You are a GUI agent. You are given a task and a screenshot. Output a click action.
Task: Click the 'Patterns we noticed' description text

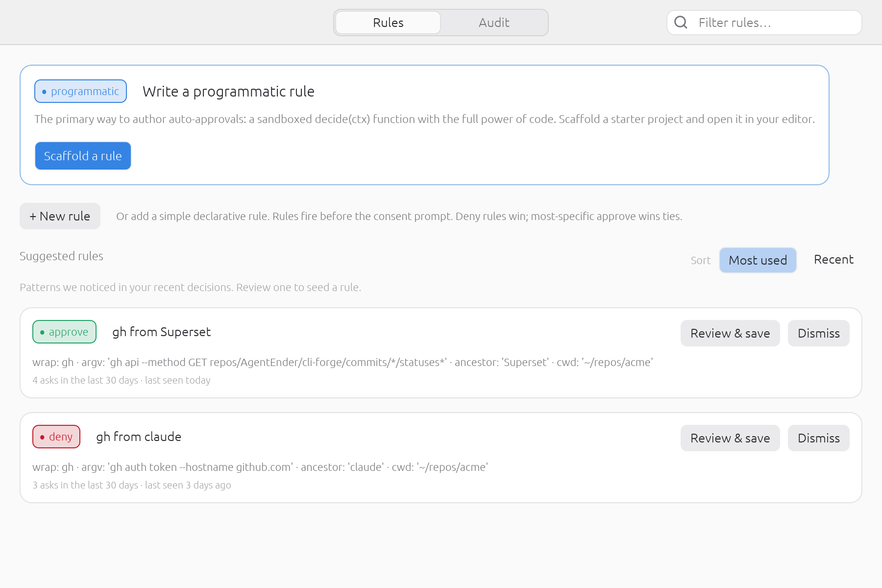click(190, 287)
